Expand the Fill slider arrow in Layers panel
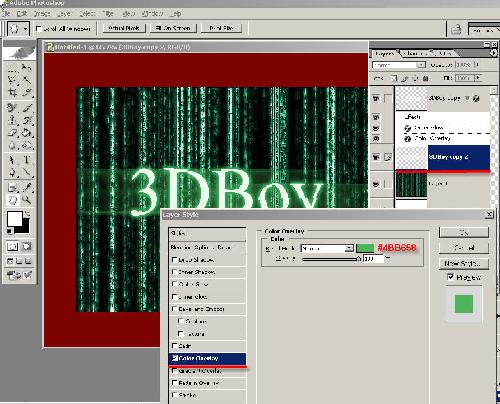The height and width of the screenshot is (404, 500). [x=479, y=78]
